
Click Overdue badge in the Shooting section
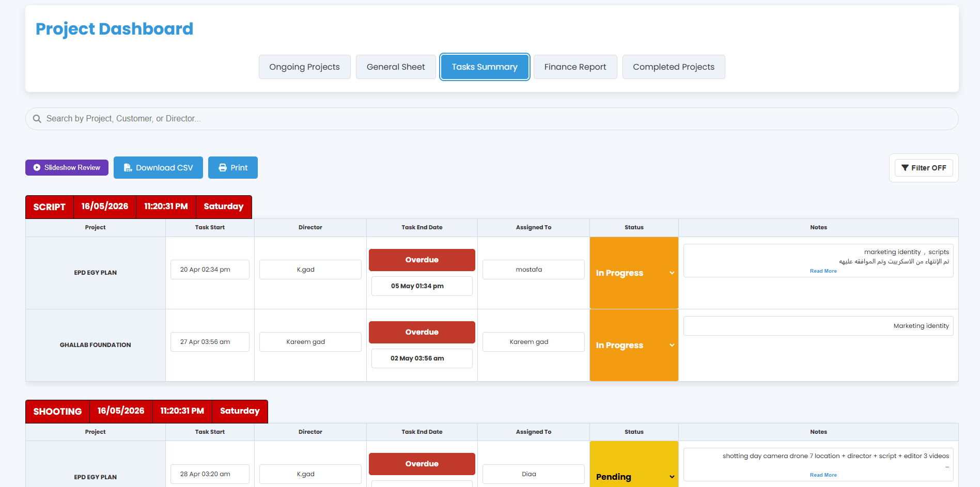[x=422, y=464]
